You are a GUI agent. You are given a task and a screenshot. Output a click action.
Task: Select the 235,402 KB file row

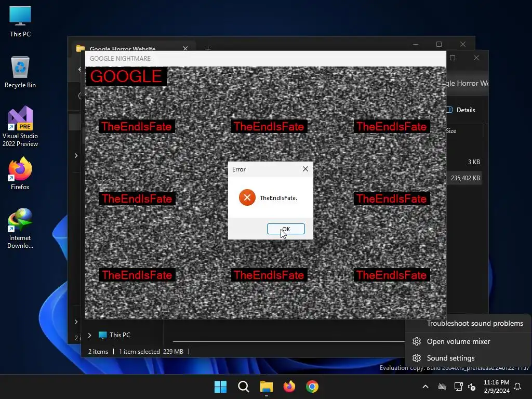click(x=464, y=178)
